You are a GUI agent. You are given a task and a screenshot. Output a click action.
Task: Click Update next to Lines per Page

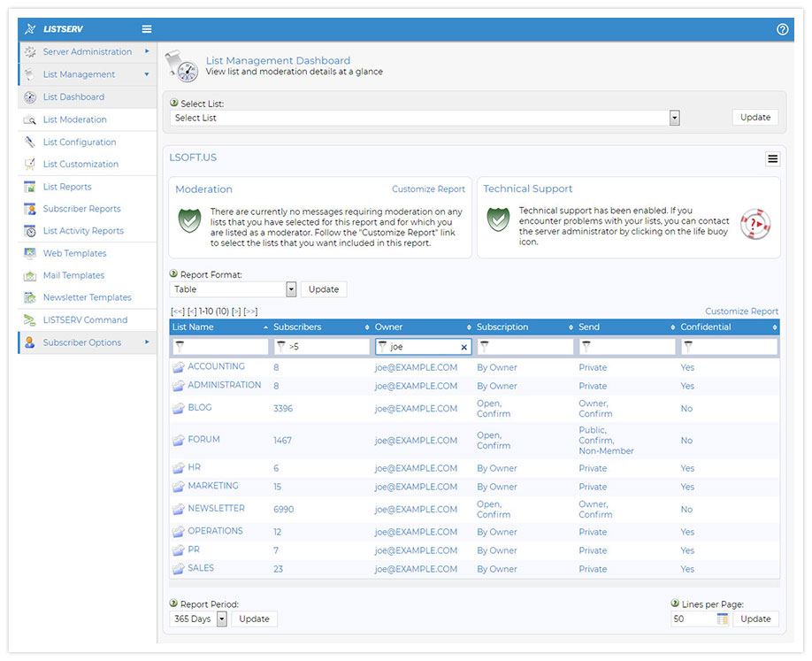point(755,619)
